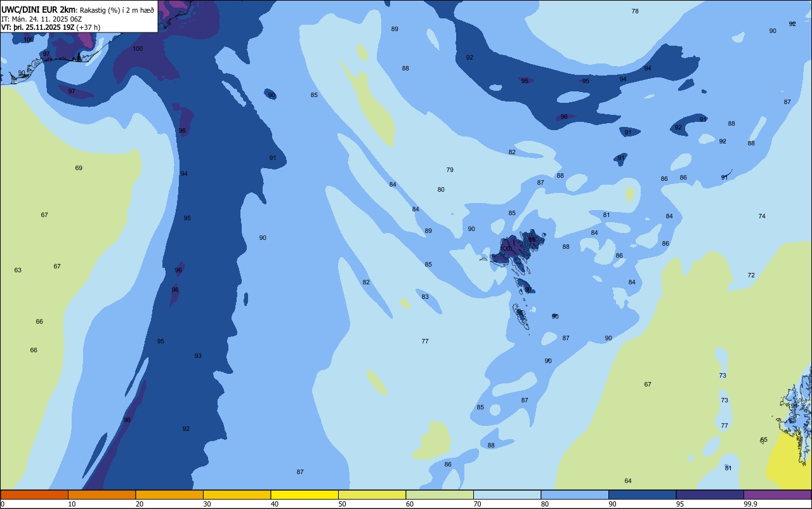The image size is (812, 509).
Task: Click the 80–90 light blue legend swatch
Action: [575, 494]
